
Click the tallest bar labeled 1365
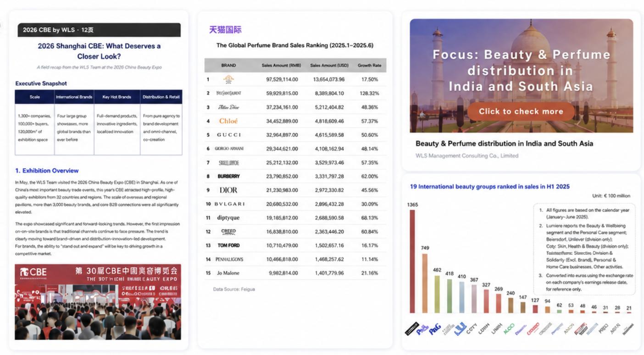(412, 261)
